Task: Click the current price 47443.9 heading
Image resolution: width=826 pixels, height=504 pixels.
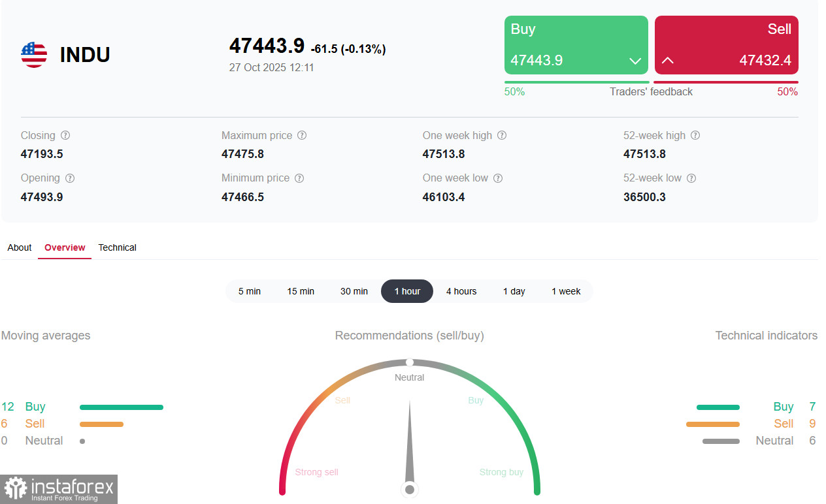Action: (267, 46)
